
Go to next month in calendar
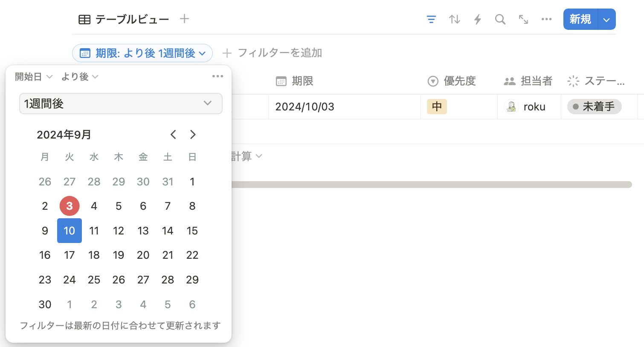pos(193,135)
